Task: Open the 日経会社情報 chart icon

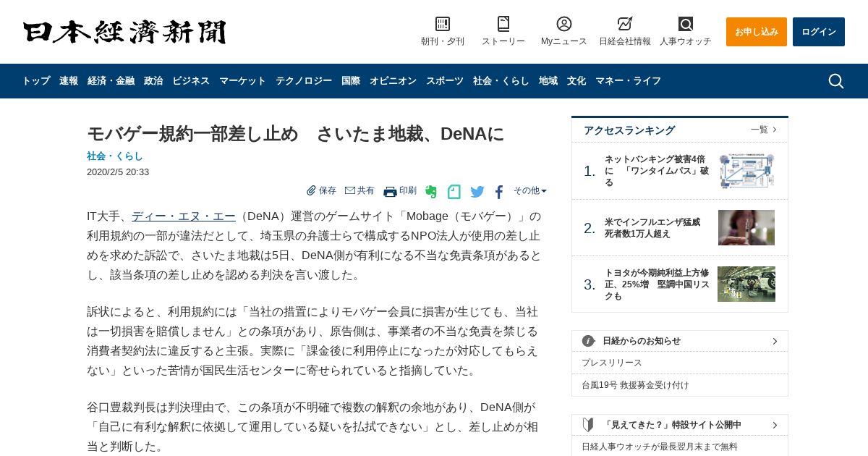Action: [625, 24]
